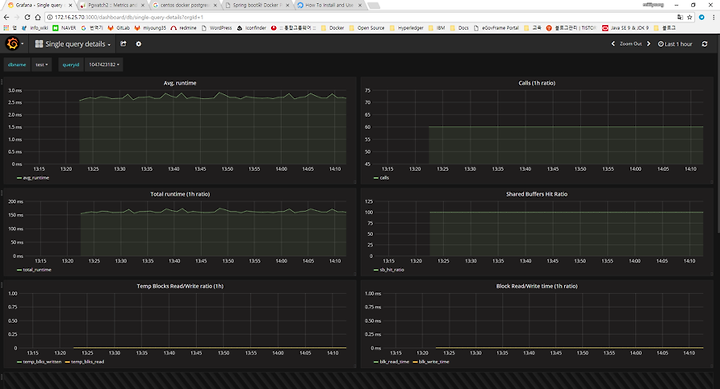The width and height of the screenshot is (720, 389).
Task: Expand the Hyperledger bookmarks folder
Action: [406, 28]
